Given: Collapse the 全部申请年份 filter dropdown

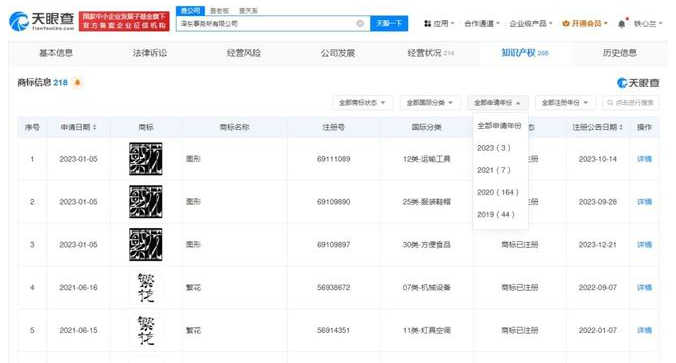Looking at the screenshot, I should [x=498, y=103].
